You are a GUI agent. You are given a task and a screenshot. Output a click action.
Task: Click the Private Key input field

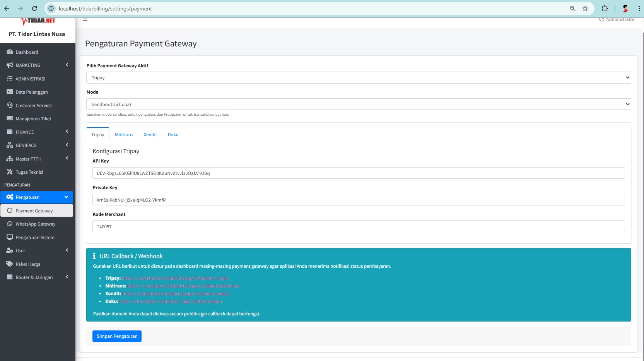tap(359, 200)
